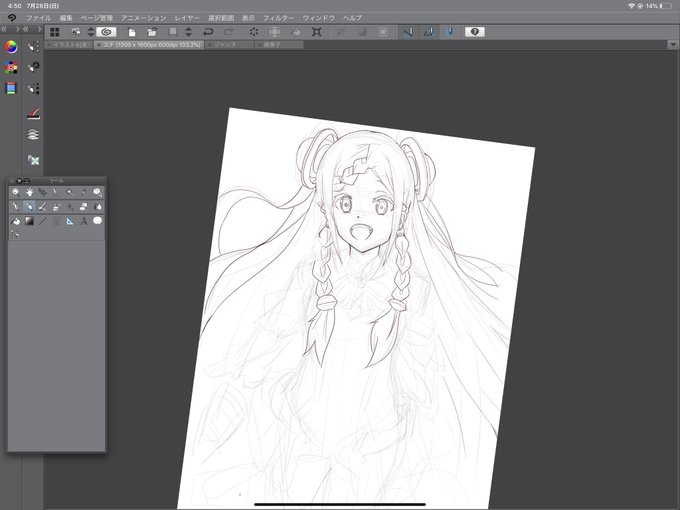Select the Eyedropper tool
Screen dimensions: 680x510
(x=83, y=192)
